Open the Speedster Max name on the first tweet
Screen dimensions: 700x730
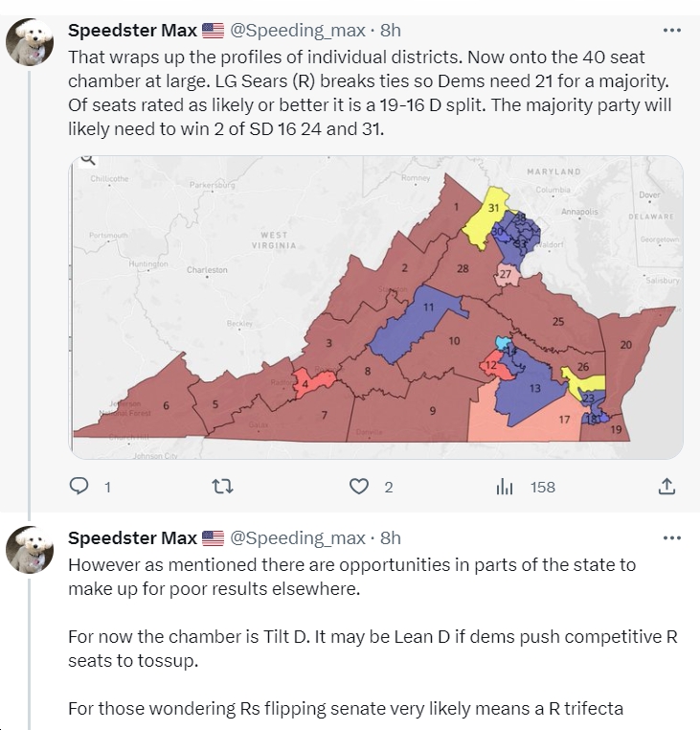pos(133,31)
